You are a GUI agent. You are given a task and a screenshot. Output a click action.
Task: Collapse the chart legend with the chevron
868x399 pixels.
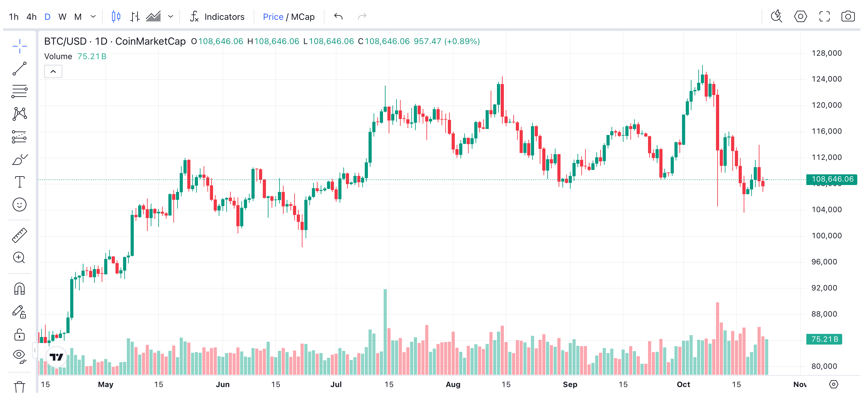(53, 71)
